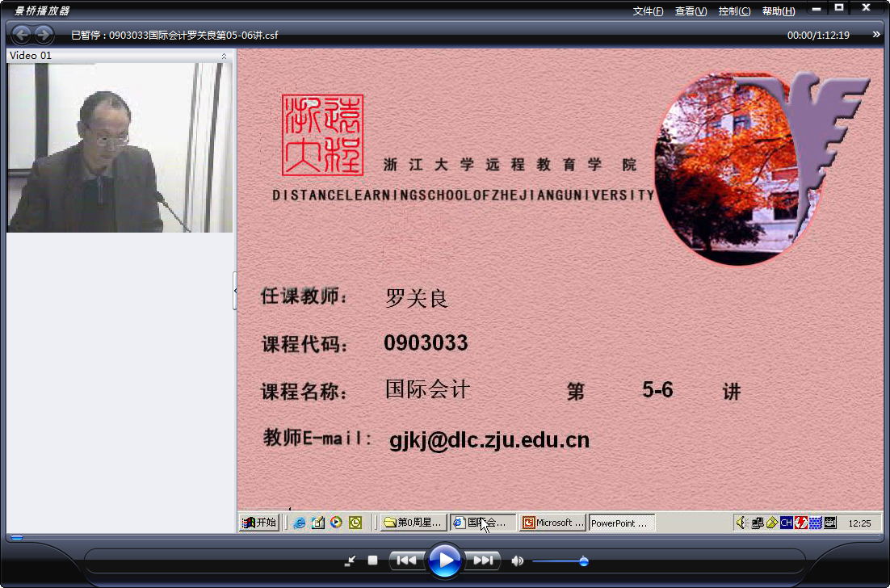Click the red lightning tray icon
Viewport: 890px width, 588px height.
click(801, 523)
